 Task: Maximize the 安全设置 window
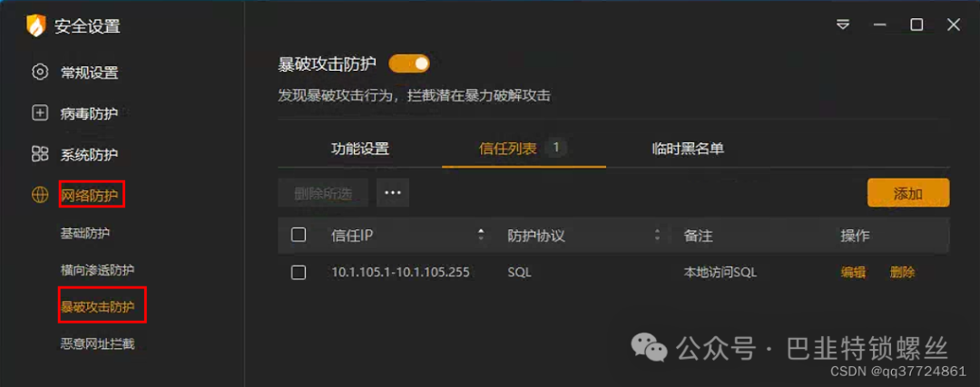916,25
